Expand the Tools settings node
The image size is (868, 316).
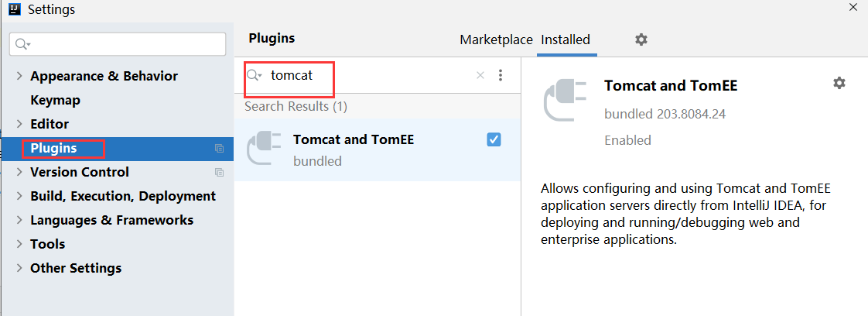(20, 245)
